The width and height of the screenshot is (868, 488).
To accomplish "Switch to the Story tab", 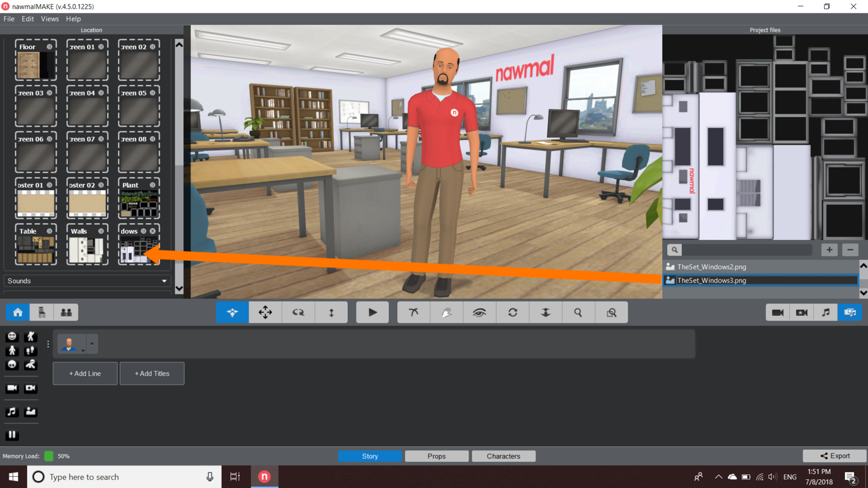I will click(x=370, y=456).
